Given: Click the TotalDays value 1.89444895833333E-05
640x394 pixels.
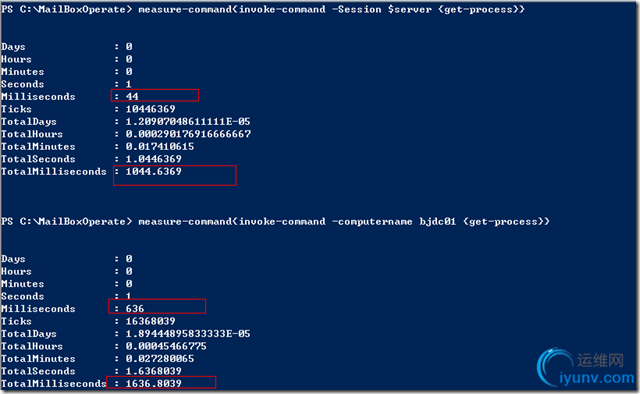Looking at the screenshot, I should point(188,334).
